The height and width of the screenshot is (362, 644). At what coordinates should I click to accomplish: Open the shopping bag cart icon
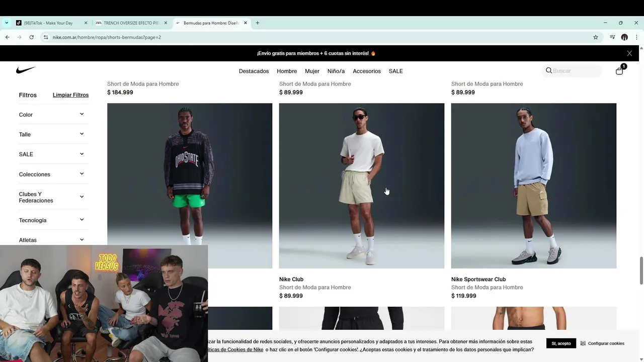click(619, 71)
